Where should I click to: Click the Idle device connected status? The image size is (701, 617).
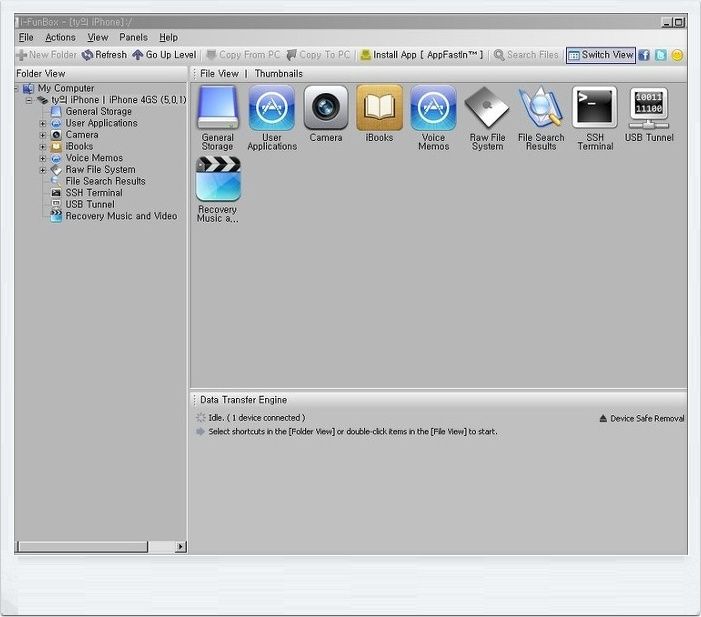click(x=256, y=418)
